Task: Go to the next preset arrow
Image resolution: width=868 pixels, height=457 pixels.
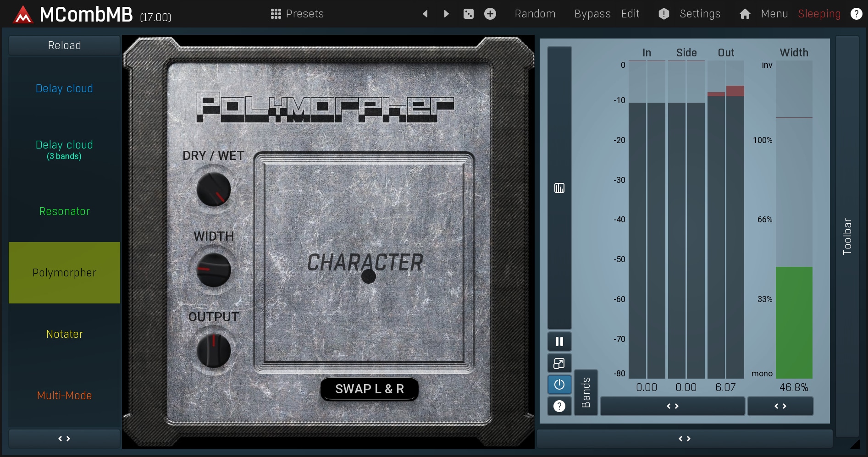Action: pyautogui.click(x=446, y=14)
